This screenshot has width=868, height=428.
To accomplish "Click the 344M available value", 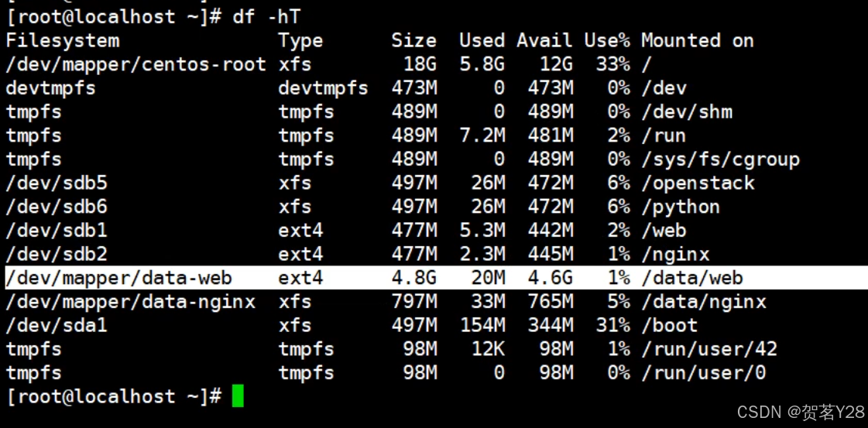I will tap(551, 325).
